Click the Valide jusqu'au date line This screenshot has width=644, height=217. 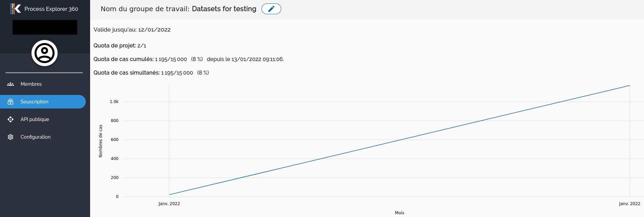(x=132, y=30)
